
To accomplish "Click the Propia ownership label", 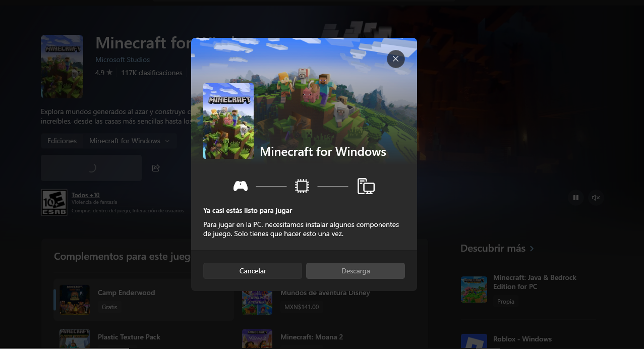I will [x=506, y=302].
